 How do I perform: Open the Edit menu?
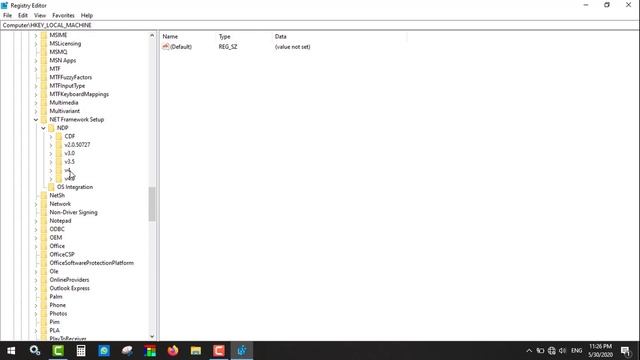coord(23,16)
